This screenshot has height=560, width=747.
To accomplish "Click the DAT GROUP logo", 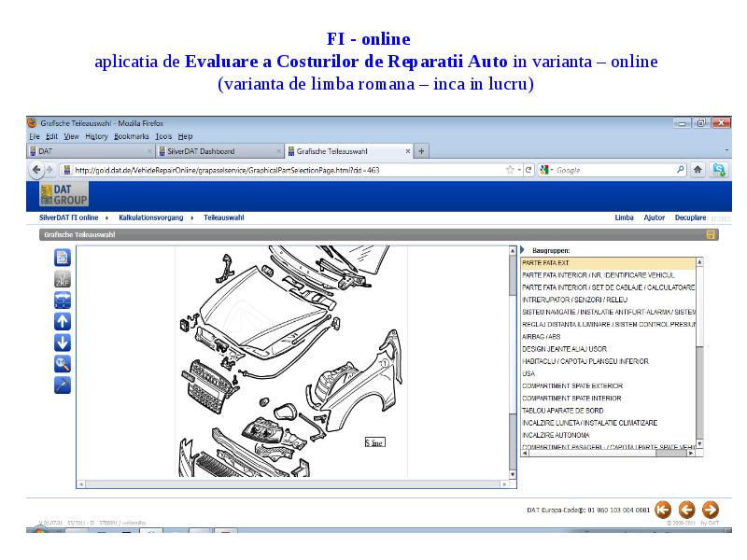I will pos(63,195).
